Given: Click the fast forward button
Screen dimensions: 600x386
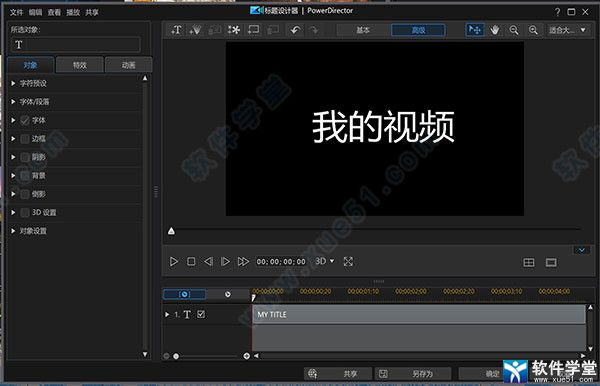Looking at the screenshot, I should pos(243,262).
